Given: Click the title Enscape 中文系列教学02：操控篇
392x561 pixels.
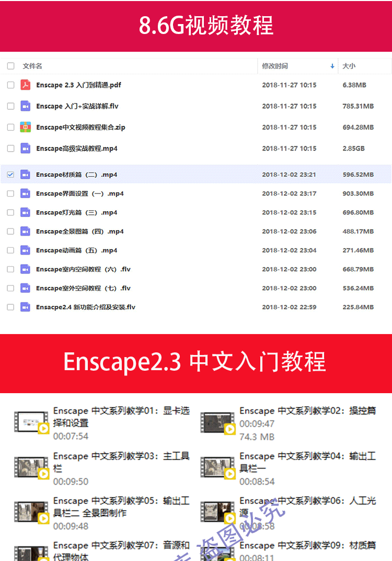Looking at the screenshot, I should [308, 411].
